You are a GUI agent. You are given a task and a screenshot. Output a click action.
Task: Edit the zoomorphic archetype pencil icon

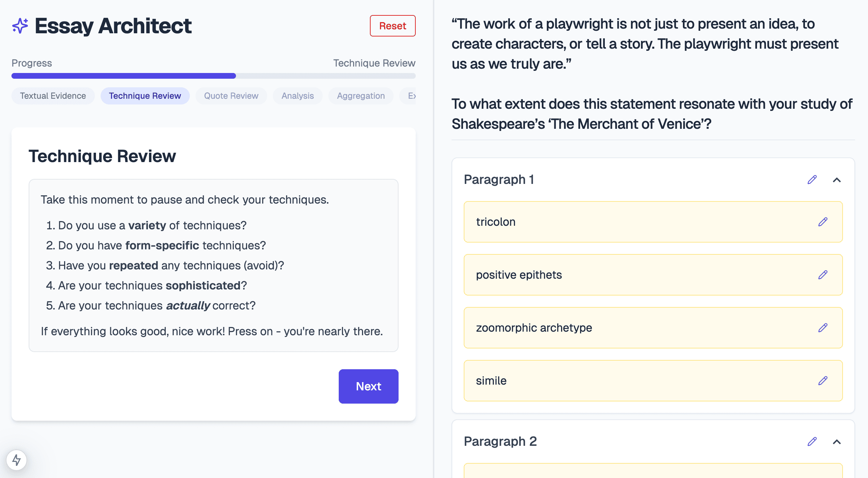pos(823,328)
